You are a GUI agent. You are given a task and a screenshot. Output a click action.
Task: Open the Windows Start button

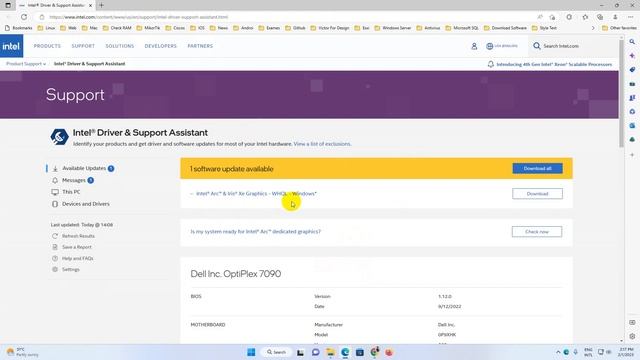point(251,352)
